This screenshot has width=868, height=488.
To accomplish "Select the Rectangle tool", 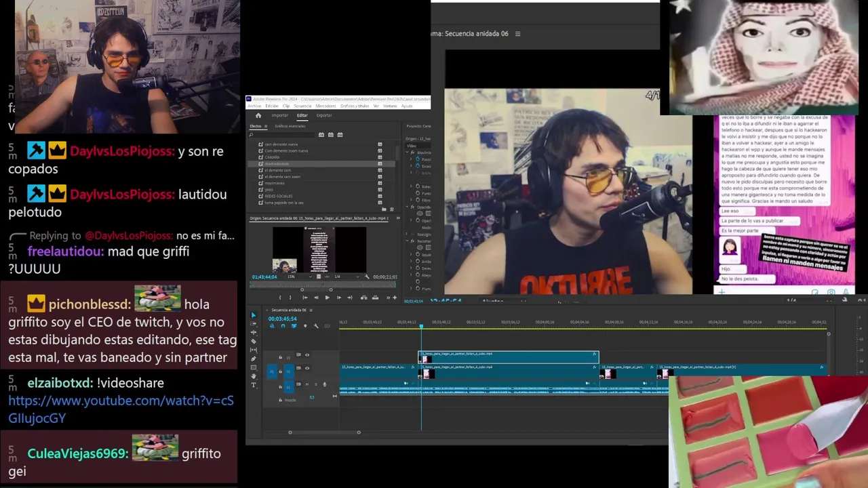I will (254, 367).
